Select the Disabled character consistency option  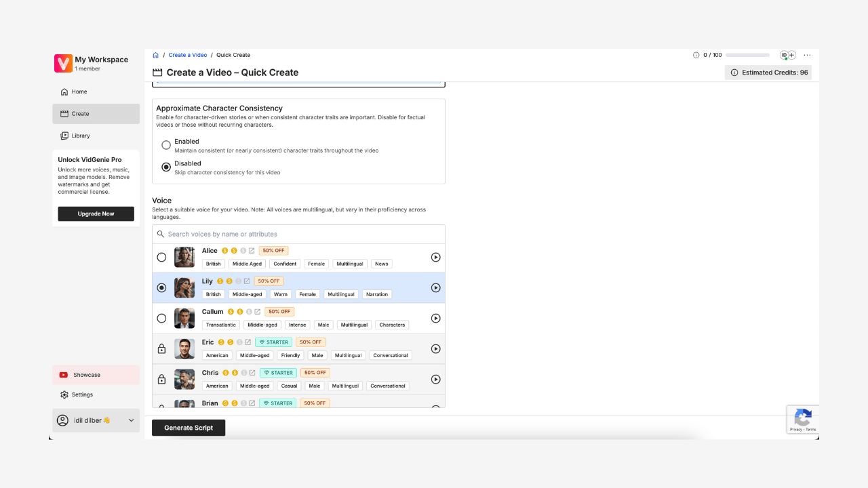click(x=166, y=167)
